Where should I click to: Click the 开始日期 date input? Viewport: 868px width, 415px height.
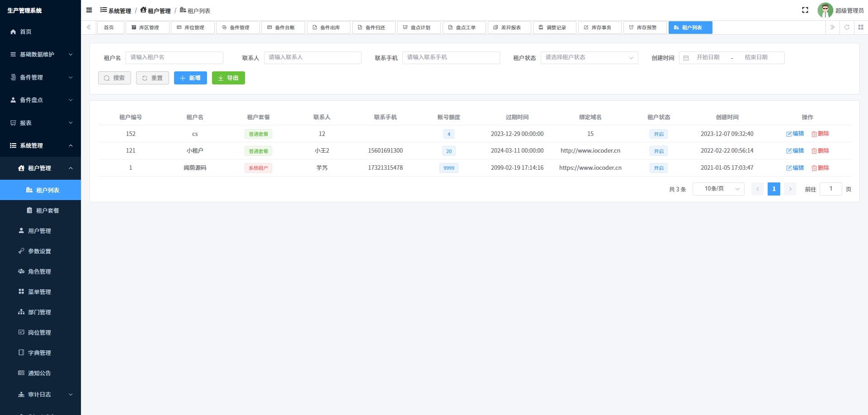coord(708,58)
